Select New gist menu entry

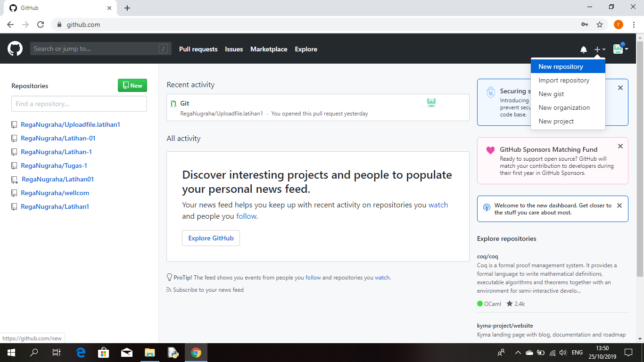[568, 94]
